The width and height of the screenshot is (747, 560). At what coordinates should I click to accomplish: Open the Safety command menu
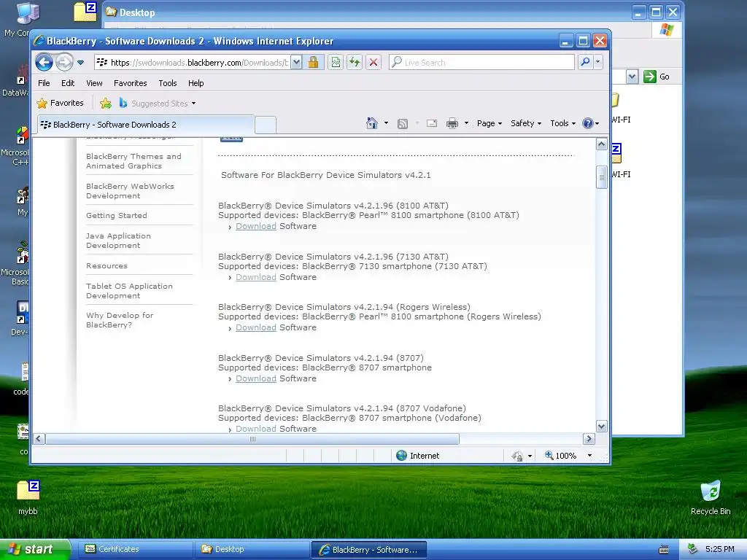click(x=526, y=123)
